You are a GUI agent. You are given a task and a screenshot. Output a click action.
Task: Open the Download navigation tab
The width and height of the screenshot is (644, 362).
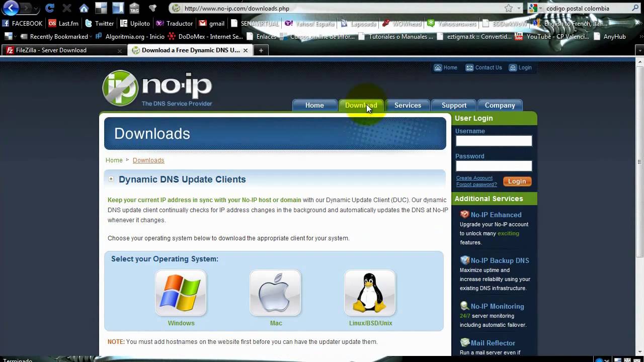tap(361, 105)
